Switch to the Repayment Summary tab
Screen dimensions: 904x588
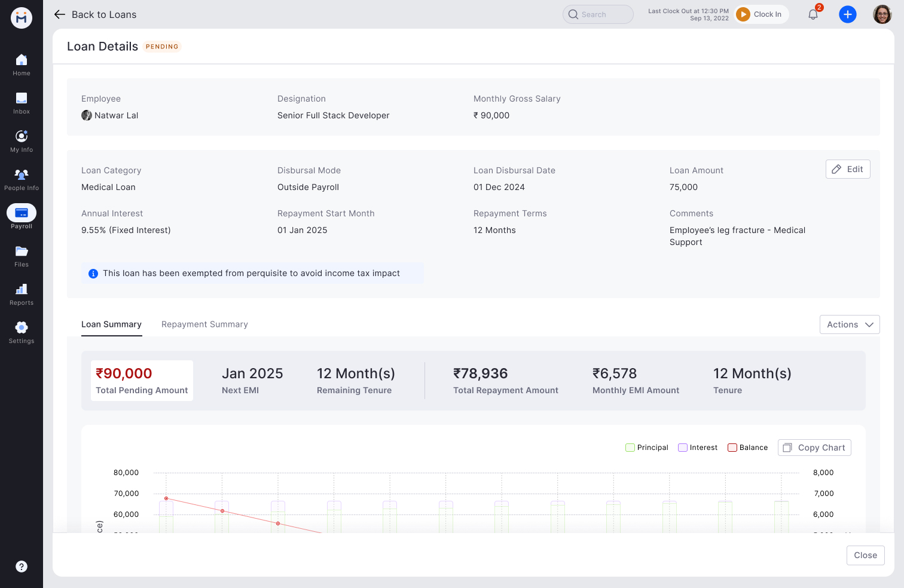(x=204, y=324)
